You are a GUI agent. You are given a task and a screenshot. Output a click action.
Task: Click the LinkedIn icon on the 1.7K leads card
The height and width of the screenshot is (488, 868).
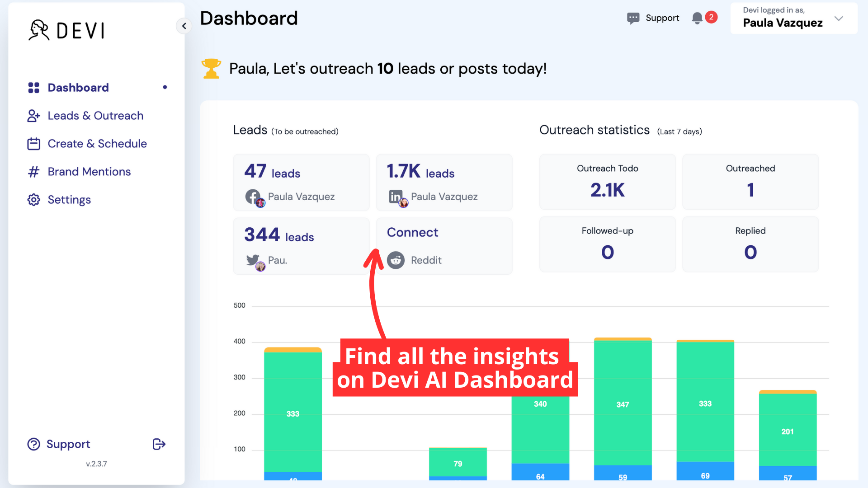tap(396, 197)
